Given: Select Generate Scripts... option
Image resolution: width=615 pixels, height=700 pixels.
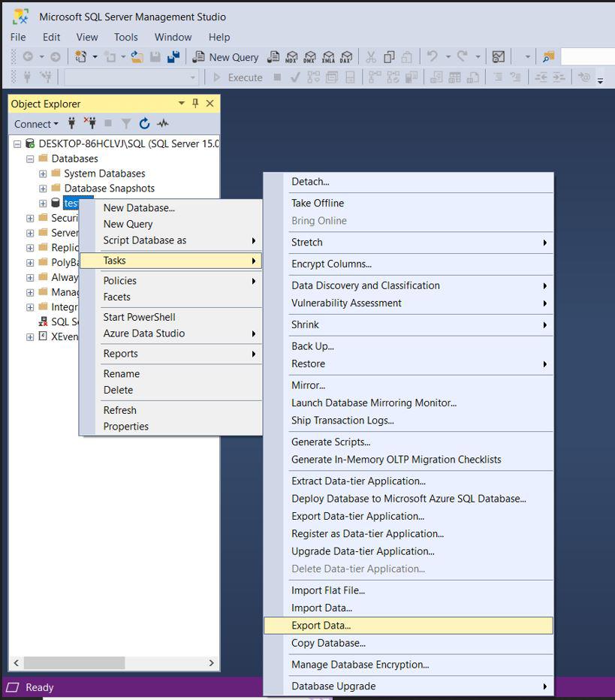Looking at the screenshot, I should tap(408, 442).
